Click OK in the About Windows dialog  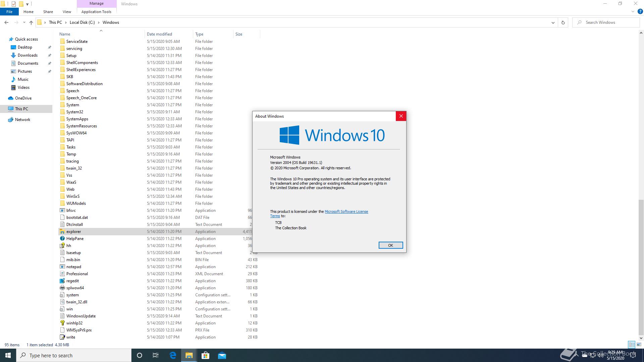(x=390, y=245)
